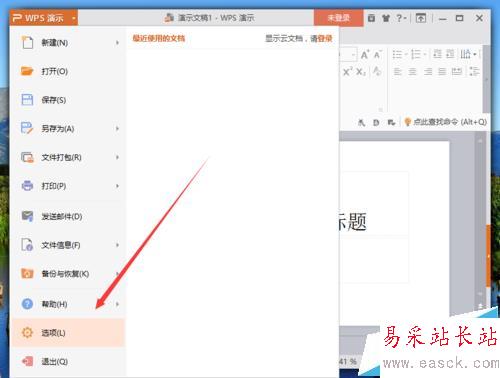Click the numbered list icon
Image resolution: width=500 pixels, height=378 pixels.
tap(416, 54)
